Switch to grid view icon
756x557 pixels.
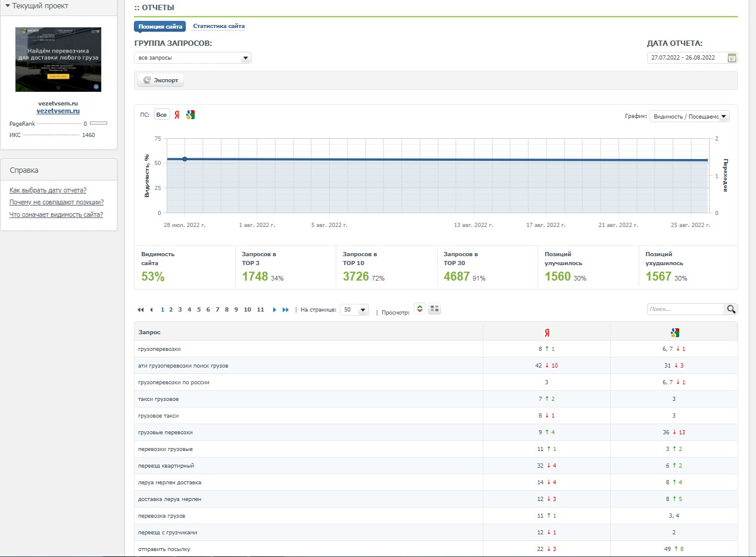(x=435, y=309)
